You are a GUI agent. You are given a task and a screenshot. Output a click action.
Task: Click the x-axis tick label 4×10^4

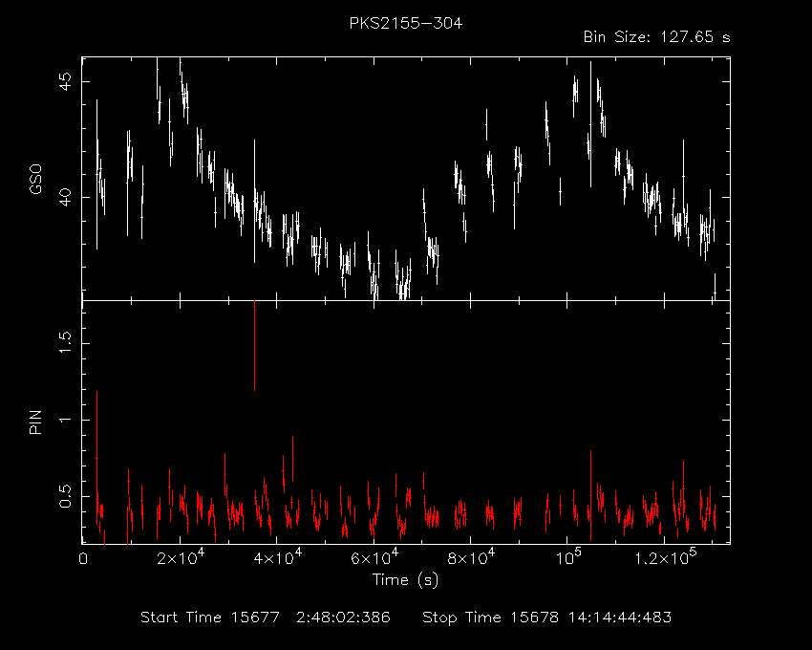click(x=276, y=557)
